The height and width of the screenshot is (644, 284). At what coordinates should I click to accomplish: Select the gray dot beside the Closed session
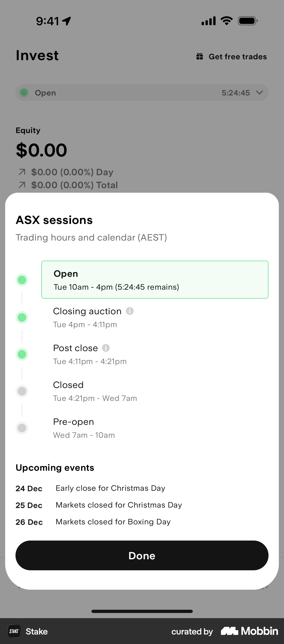point(22,391)
